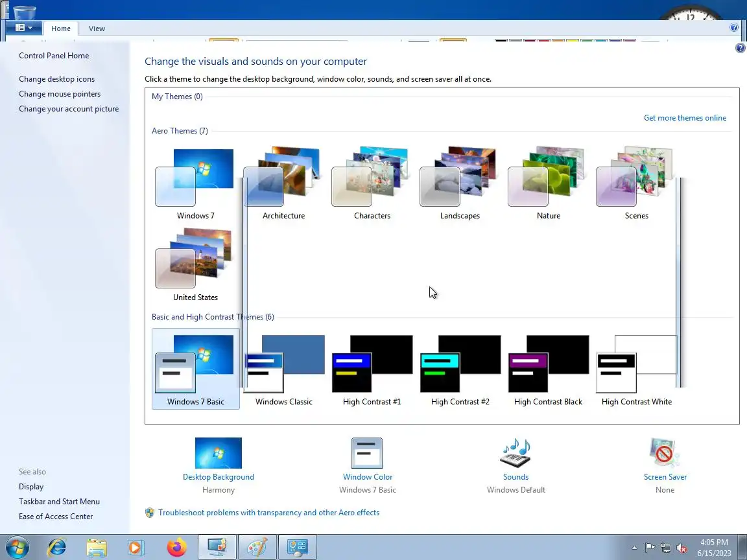Click the muted volume tray icon
This screenshot has height=560, width=747.
[682, 548]
